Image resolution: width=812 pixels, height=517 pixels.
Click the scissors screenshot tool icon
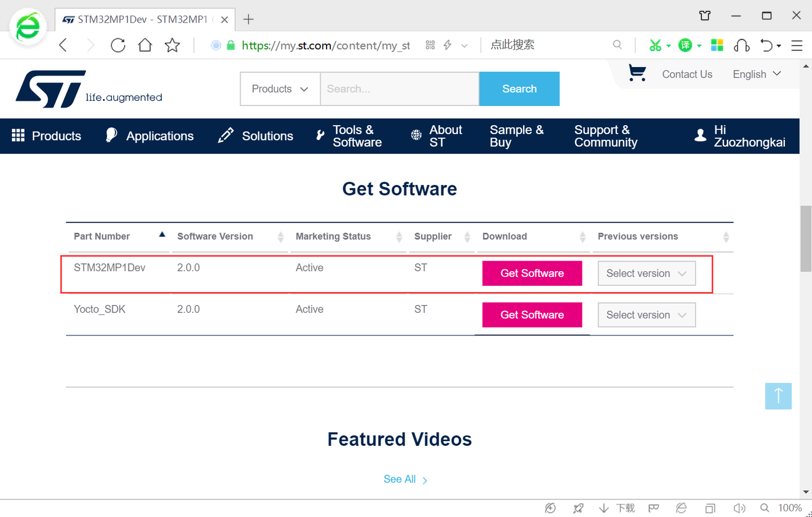pos(655,45)
